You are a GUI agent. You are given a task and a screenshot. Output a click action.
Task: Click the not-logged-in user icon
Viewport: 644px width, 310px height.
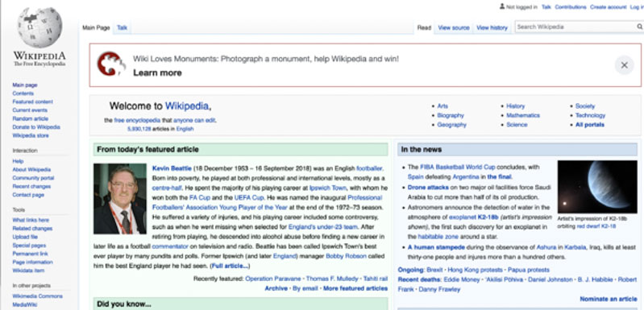502,6
